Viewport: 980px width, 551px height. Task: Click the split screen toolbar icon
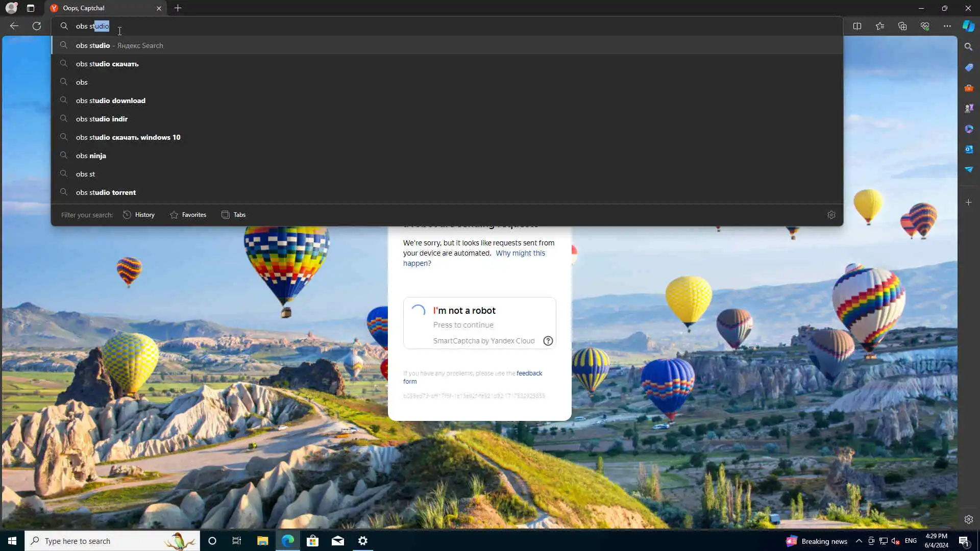[x=857, y=26]
